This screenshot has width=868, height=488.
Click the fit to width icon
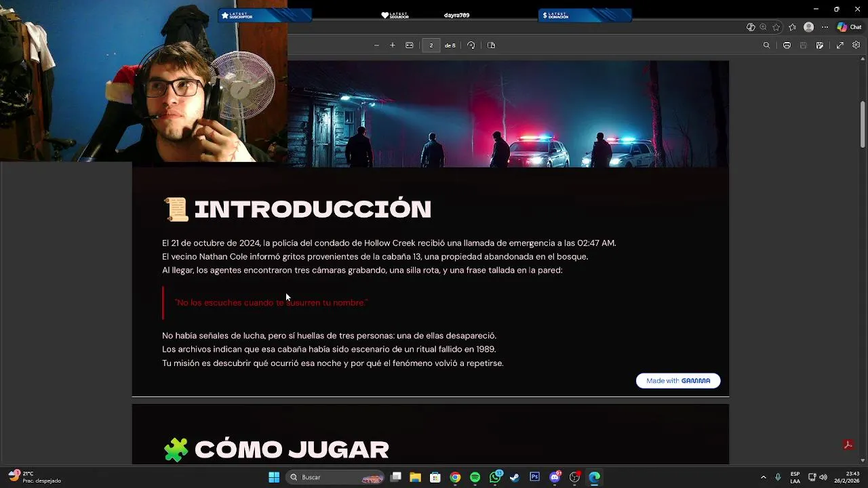(410, 45)
